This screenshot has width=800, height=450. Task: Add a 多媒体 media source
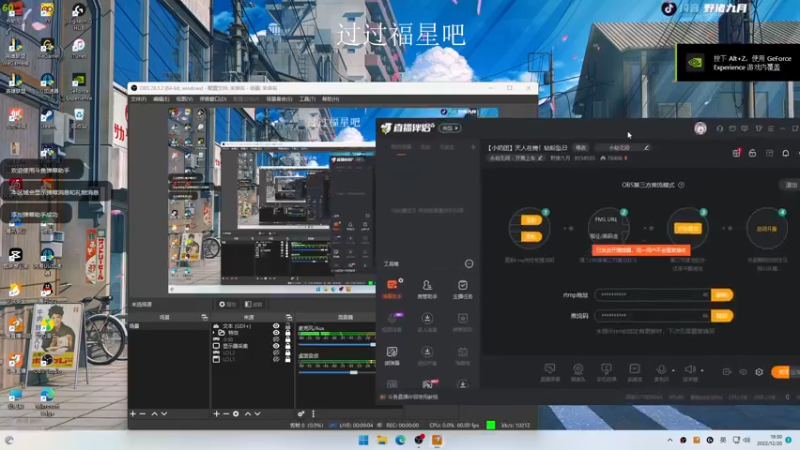tap(634, 372)
